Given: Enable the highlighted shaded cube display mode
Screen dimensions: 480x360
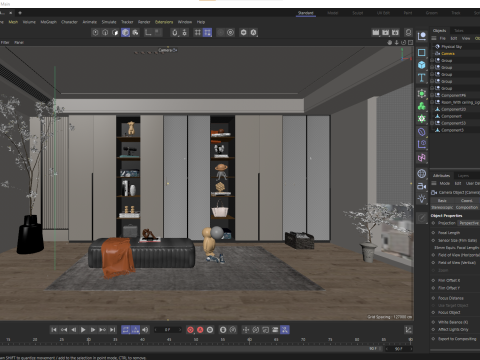Looking at the screenshot, I should click(x=125, y=32).
